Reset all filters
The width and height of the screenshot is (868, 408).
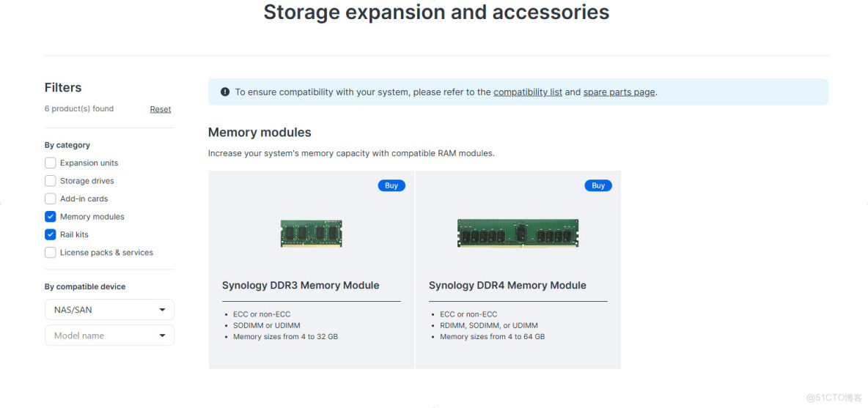point(161,109)
